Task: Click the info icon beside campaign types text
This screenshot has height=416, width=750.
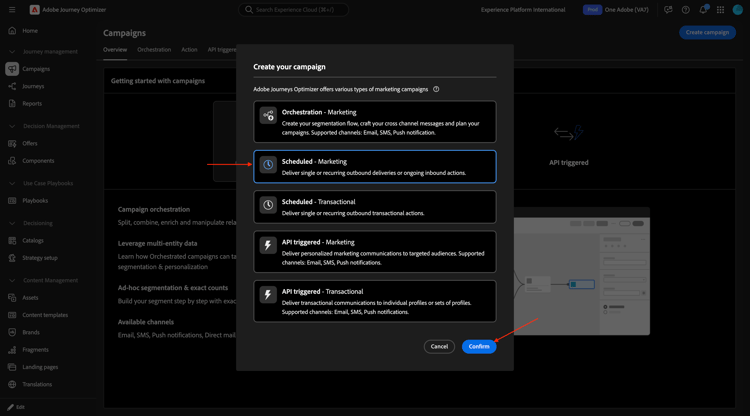Action: [436, 89]
